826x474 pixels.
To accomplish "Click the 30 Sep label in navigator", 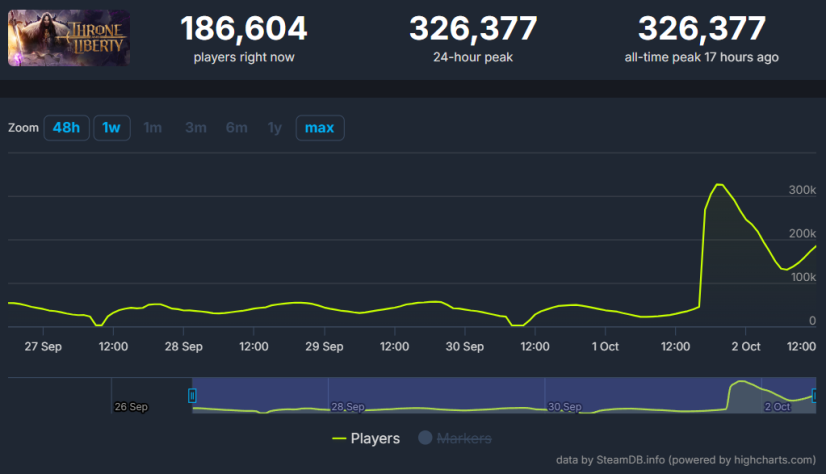I will click(x=565, y=407).
